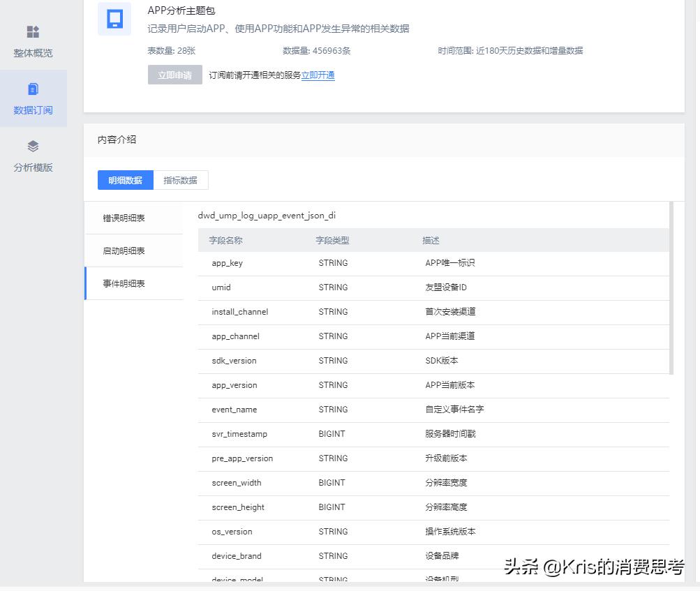Screen dimensions: 700x591
Task: Click the 内容介绍 section header
Action: pyautogui.click(x=117, y=140)
